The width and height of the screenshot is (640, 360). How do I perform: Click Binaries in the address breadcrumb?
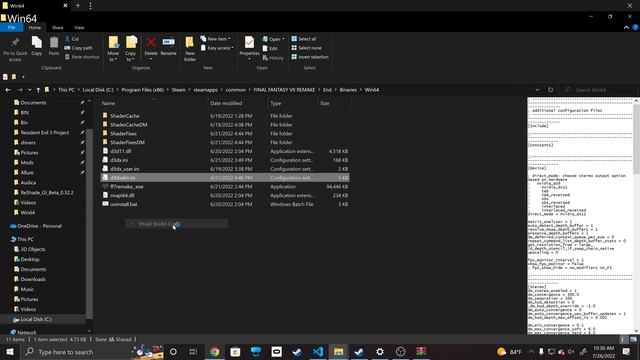(x=348, y=90)
